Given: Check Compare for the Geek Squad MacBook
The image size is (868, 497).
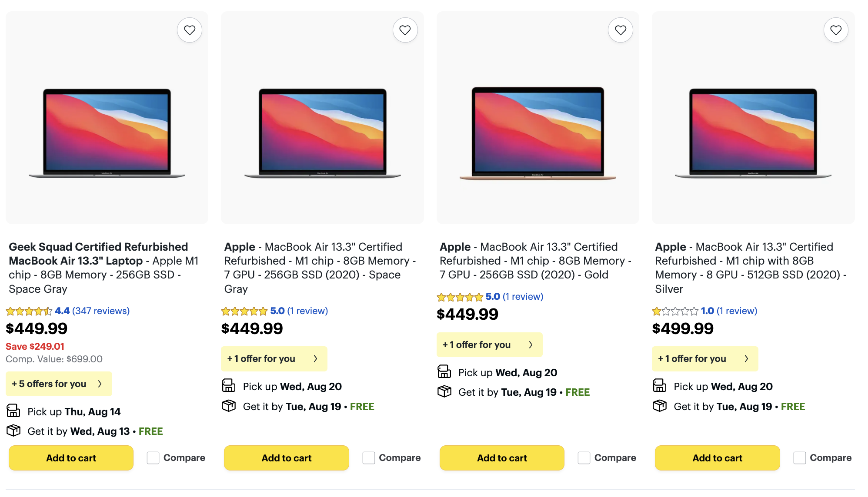Looking at the screenshot, I should point(153,458).
